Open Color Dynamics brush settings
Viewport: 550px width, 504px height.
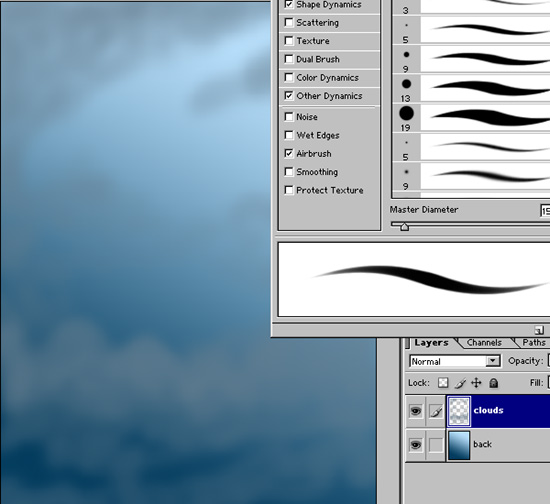327,78
